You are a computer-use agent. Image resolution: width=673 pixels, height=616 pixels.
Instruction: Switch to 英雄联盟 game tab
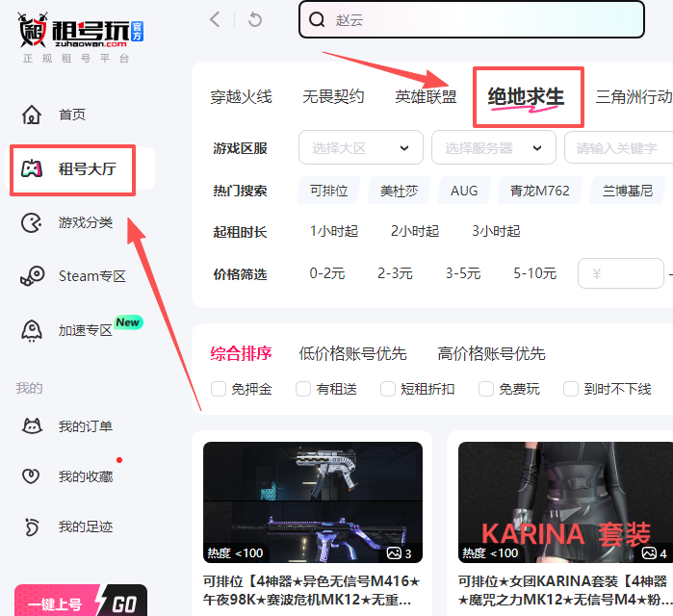click(426, 97)
